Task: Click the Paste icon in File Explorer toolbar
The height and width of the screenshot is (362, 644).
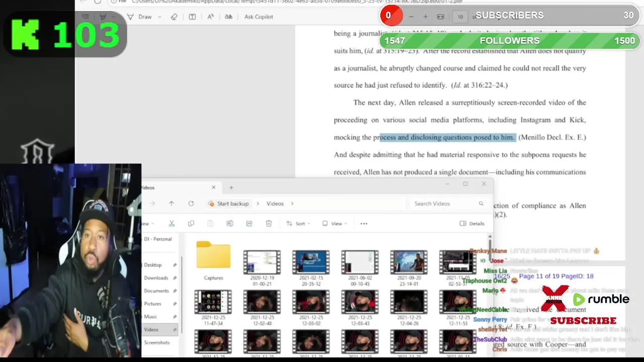Action: (210, 224)
